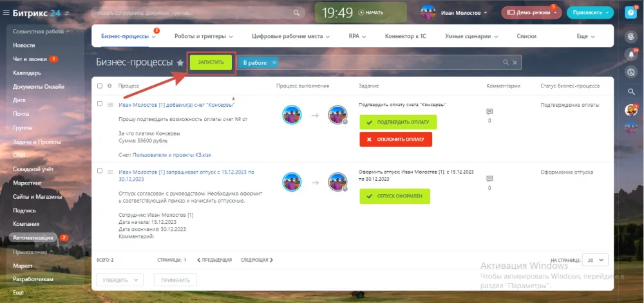Screen dimensions: 644x303
Task: Expand the Бизнес-процессы tab dropdown chevron
Action: 154,37
